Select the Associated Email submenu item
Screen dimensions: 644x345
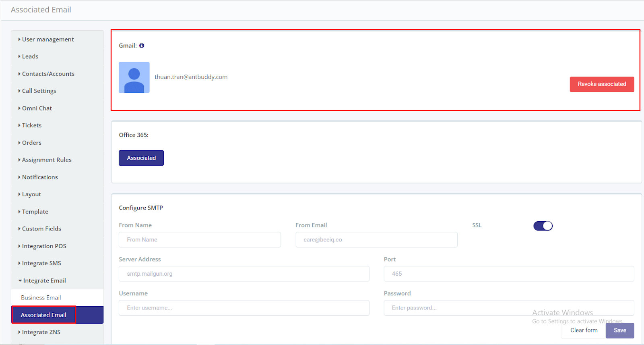(x=57, y=315)
